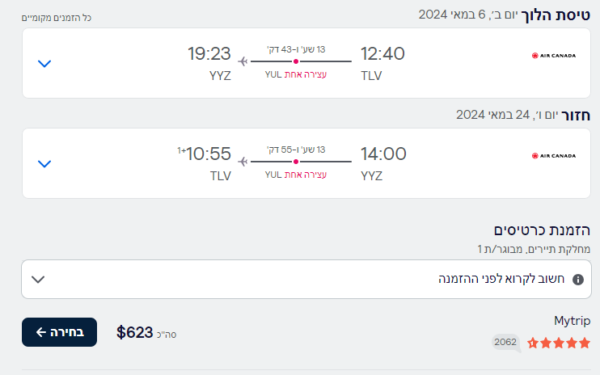600x375 pixels.
Task: Click the 19:23 YYZ arrival time
Action: (x=209, y=54)
